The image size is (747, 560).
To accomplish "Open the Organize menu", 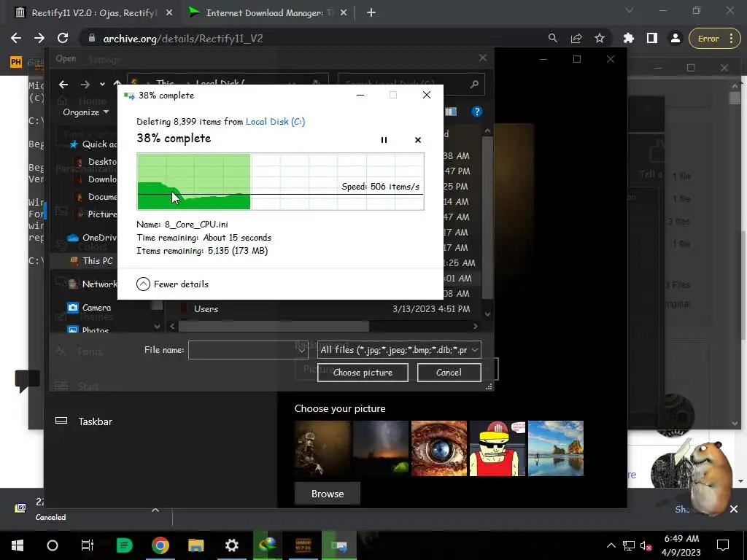I will point(86,112).
